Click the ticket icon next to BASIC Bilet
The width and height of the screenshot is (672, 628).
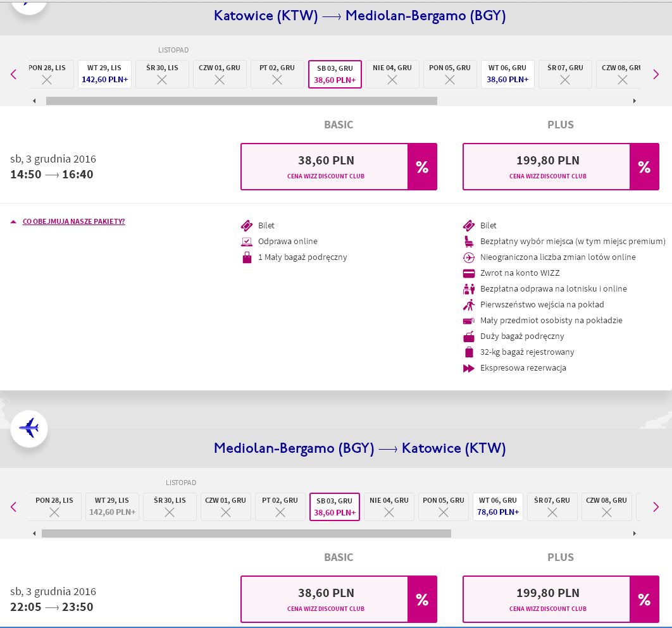(247, 225)
